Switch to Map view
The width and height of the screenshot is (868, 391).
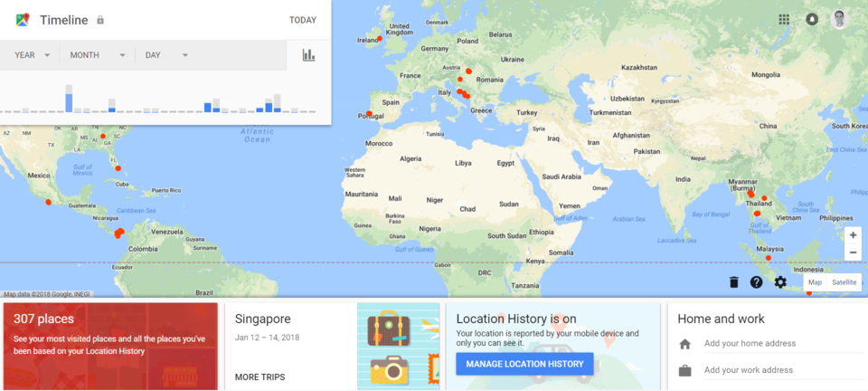(x=815, y=282)
